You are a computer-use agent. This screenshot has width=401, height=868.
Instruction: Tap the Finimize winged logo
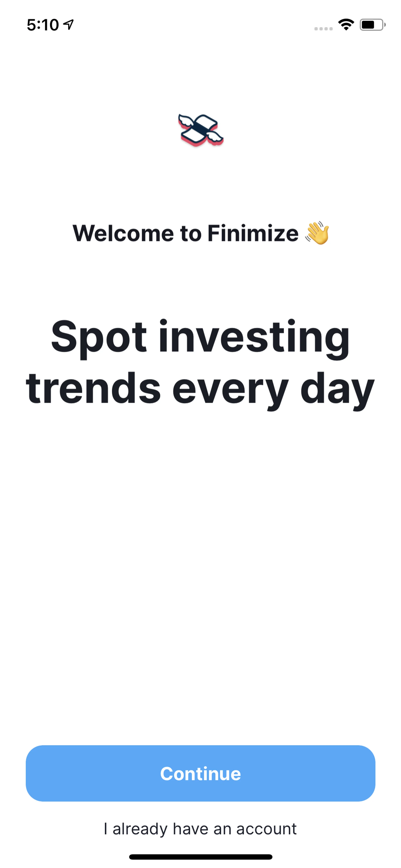pyautogui.click(x=200, y=130)
